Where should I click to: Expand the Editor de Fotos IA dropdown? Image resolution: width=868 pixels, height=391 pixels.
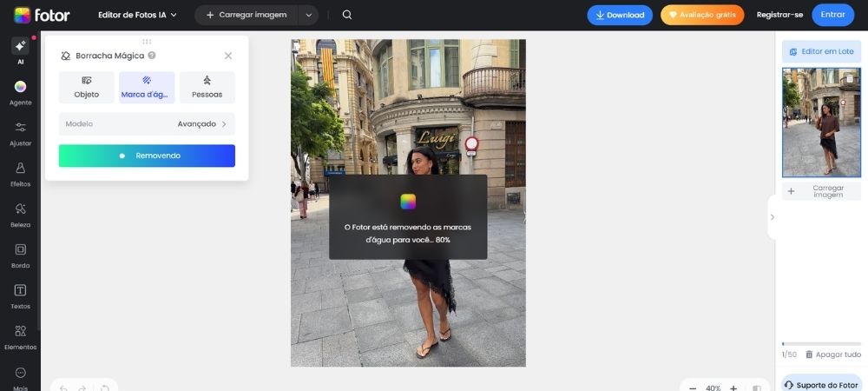(137, 15)
